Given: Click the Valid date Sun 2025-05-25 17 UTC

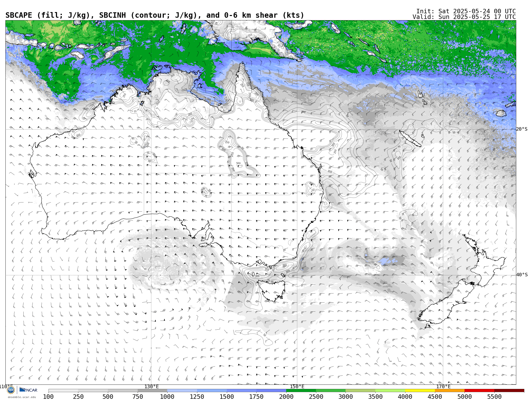Looking at the screenshot, I should coord(464,17).
